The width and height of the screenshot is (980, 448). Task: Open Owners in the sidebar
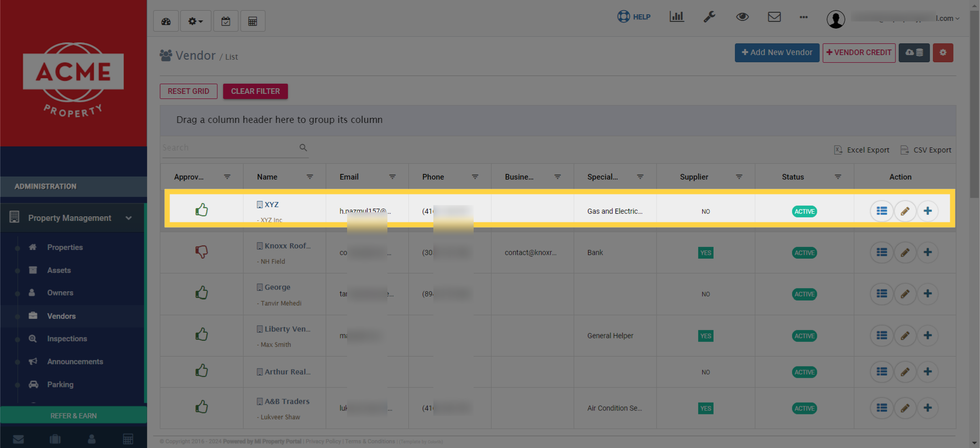tap(60, 293)
